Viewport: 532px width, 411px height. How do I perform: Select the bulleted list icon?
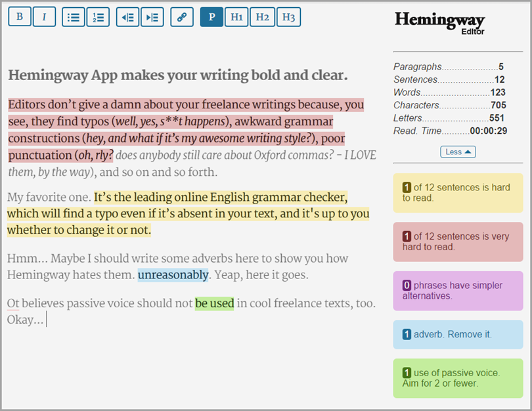(x=73, y=16)
